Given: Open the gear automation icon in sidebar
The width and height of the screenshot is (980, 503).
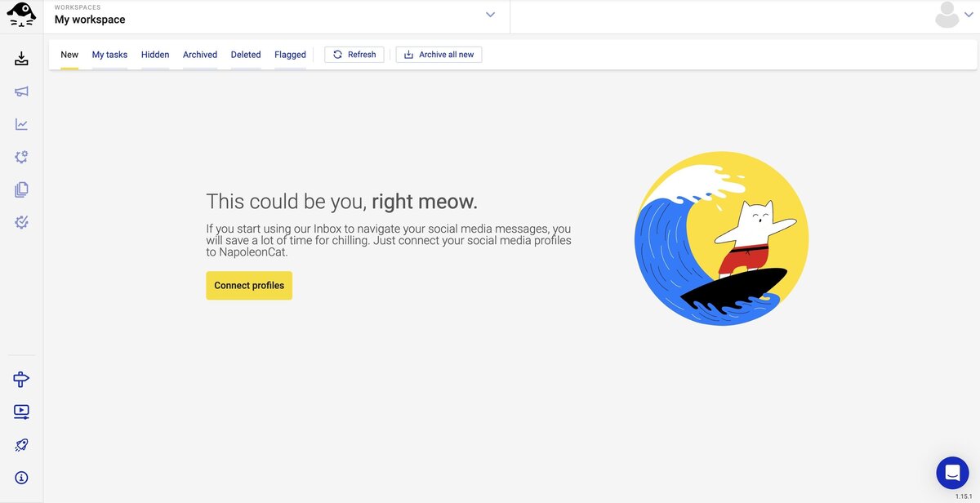Looking at the screenshot, I should click(x=21, y=157).
